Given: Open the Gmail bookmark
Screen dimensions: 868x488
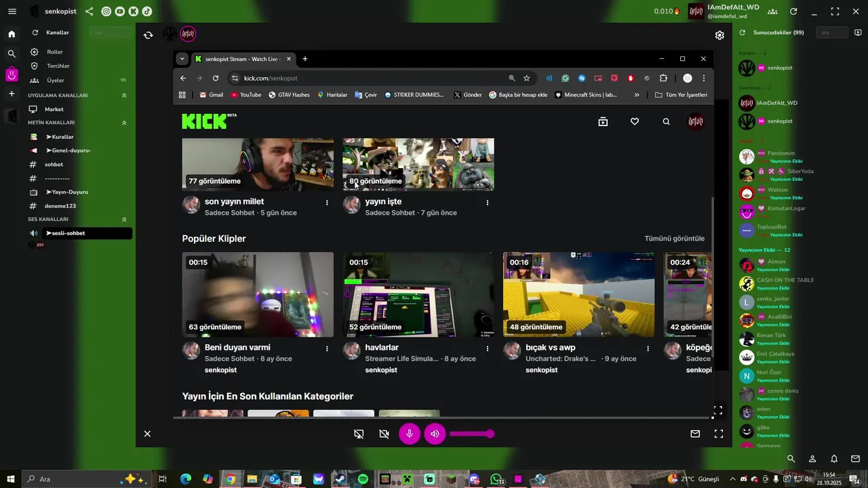Looking at the screenshot, I should [210, 95].
